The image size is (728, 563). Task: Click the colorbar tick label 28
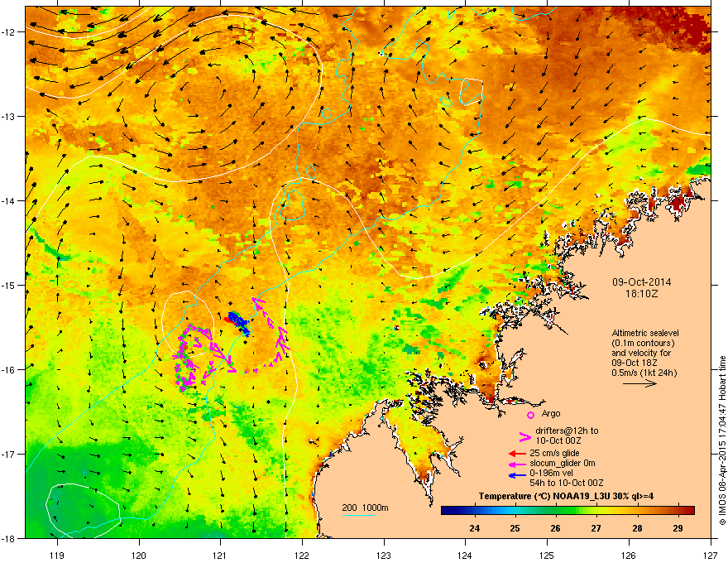click(x=637, y=528)
